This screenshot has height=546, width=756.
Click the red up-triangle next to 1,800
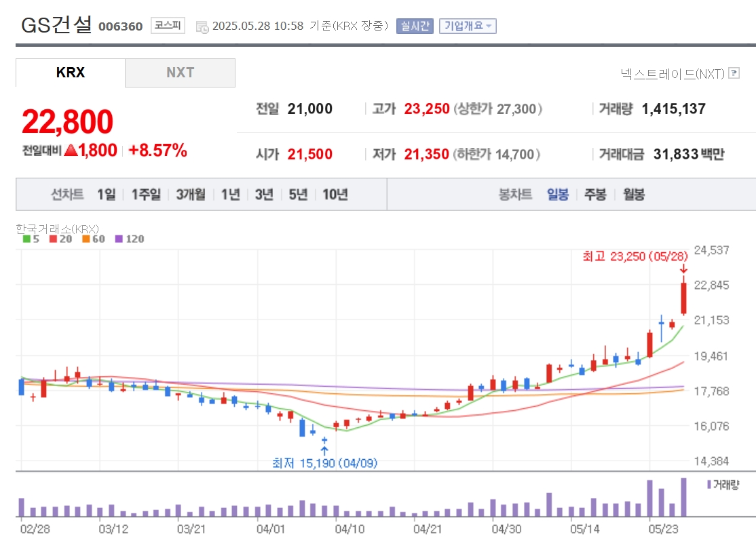tap(71, 151)
